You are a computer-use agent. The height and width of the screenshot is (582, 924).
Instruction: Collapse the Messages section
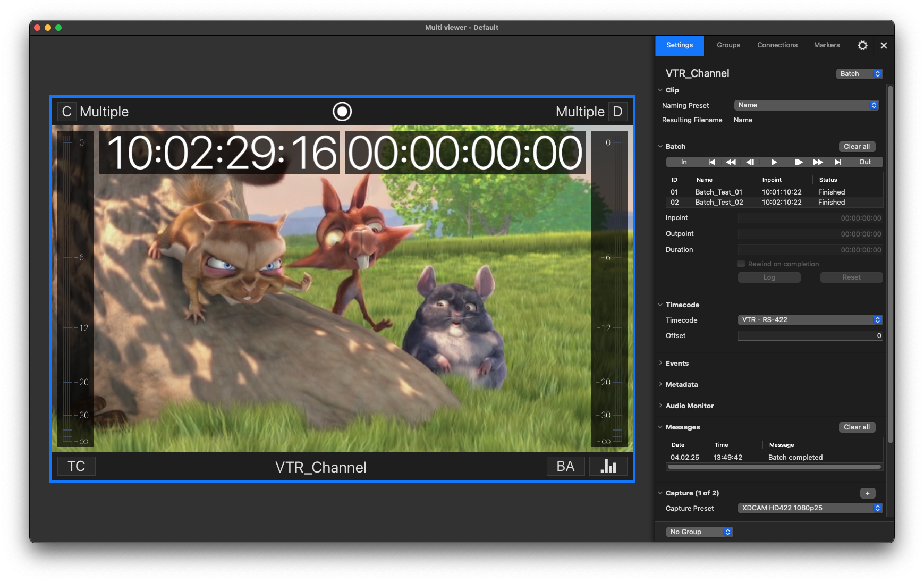click(660, 427)
